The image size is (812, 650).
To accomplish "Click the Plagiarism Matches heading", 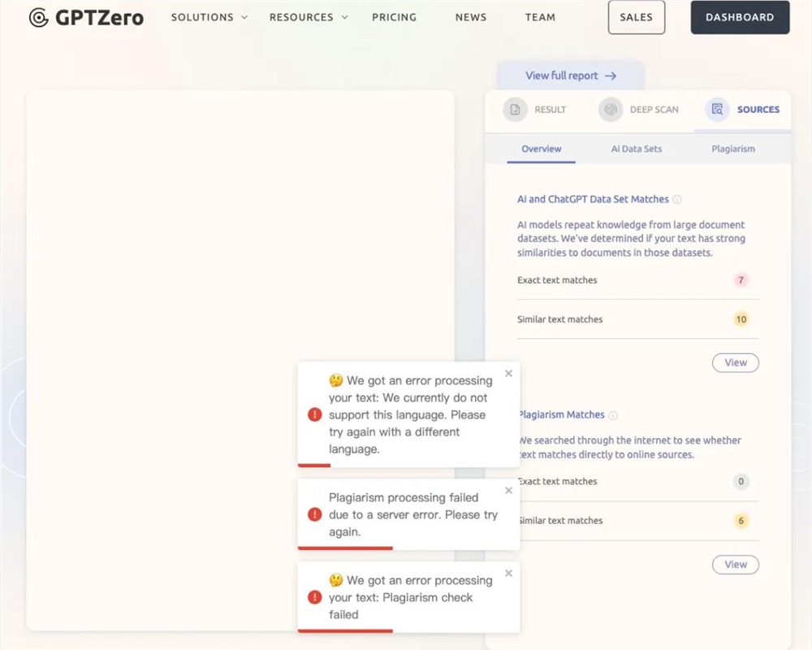I will tap(561, 414).
